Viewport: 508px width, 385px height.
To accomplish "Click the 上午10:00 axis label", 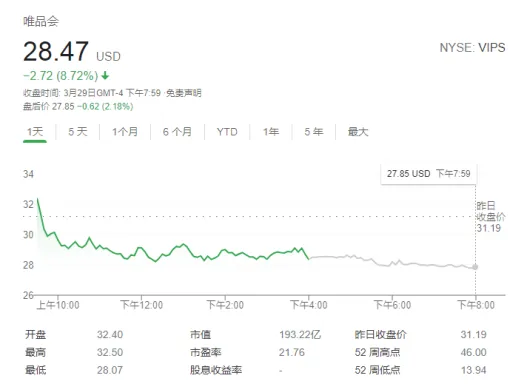I will point(58,305).
